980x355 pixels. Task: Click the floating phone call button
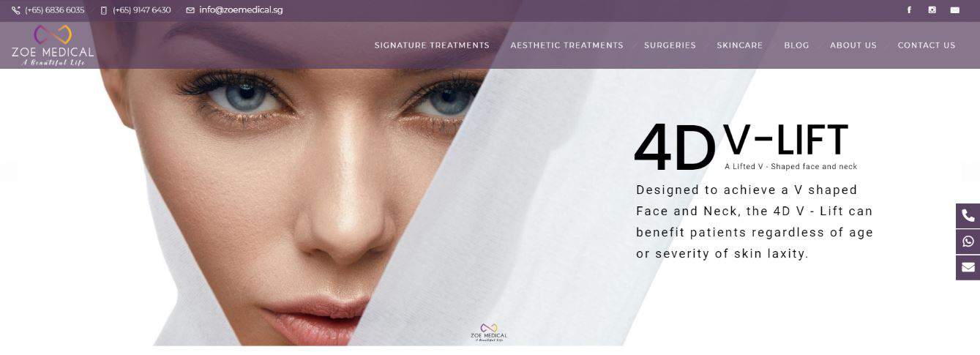click(968, 216)
